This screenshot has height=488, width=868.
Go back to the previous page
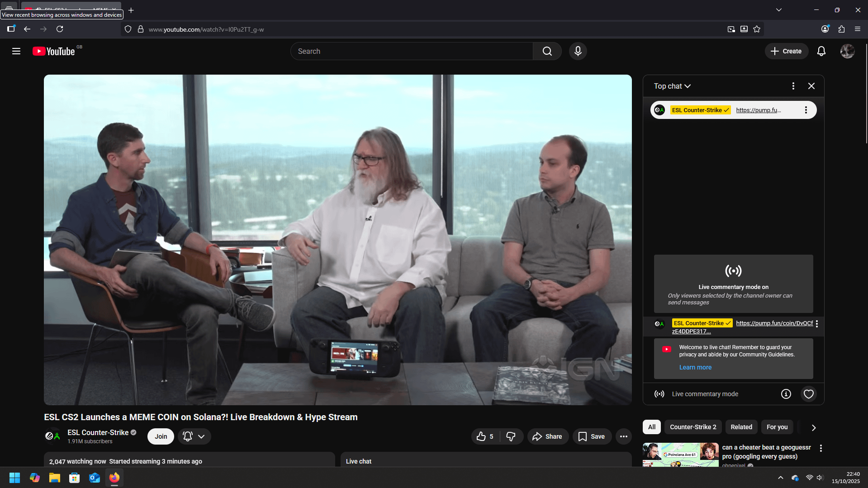tap(27, 29)
